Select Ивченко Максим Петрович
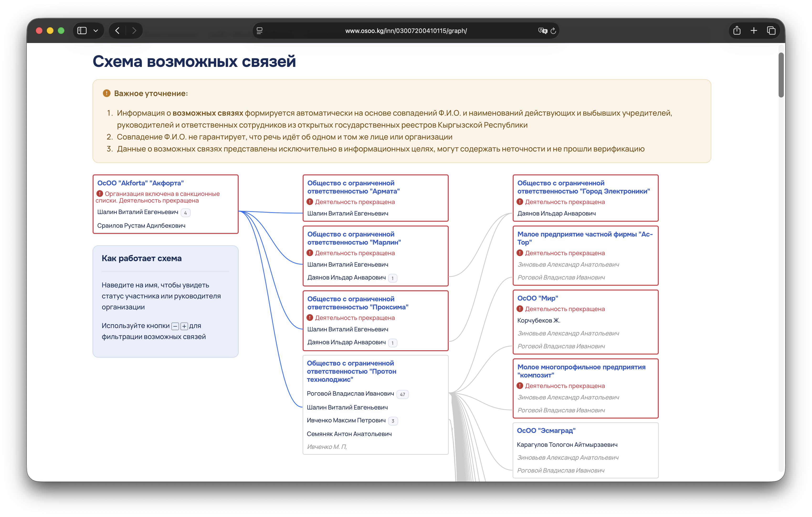The height and width of the screenshot is (517, 812). click(x=346, y=420)
